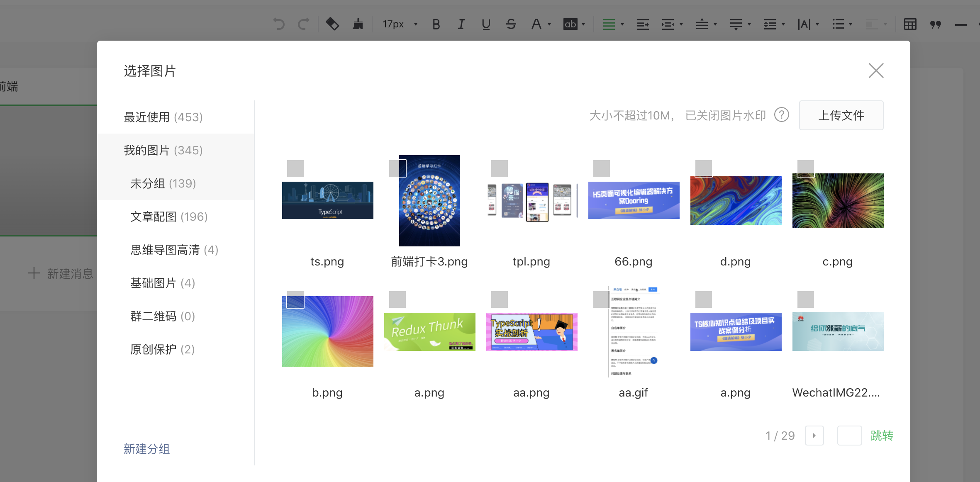Select the tpl.png image checkbox

(500, 168)
